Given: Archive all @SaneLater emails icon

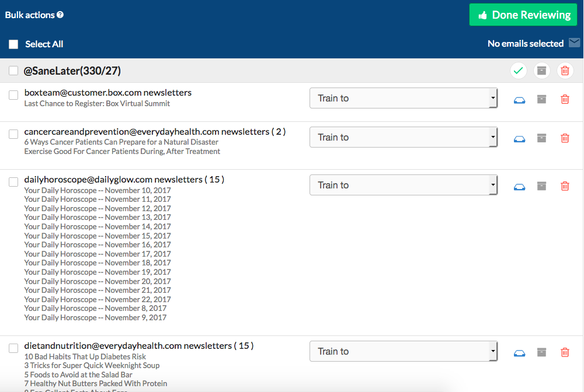Looking at the screenshot, I should (x=541, y=71).
